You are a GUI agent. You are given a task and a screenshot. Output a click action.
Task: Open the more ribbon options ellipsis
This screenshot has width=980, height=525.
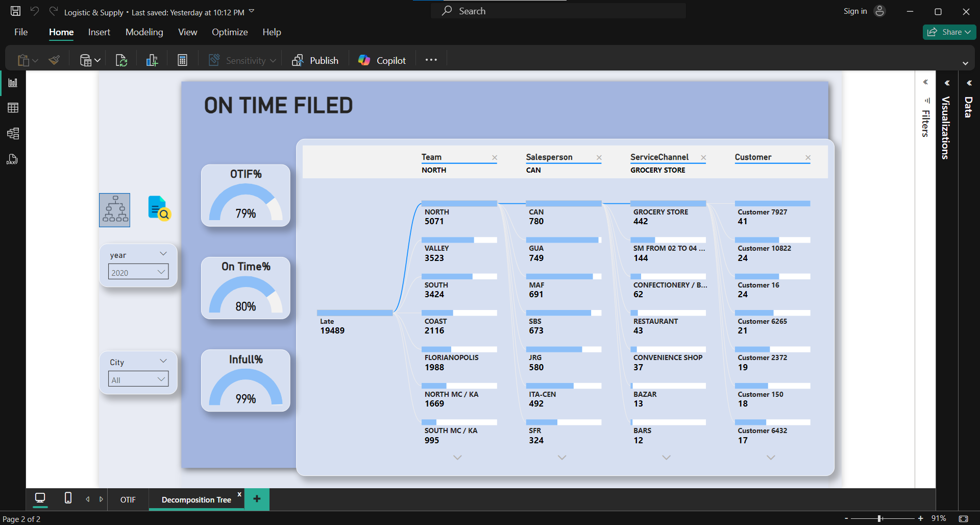431,60
